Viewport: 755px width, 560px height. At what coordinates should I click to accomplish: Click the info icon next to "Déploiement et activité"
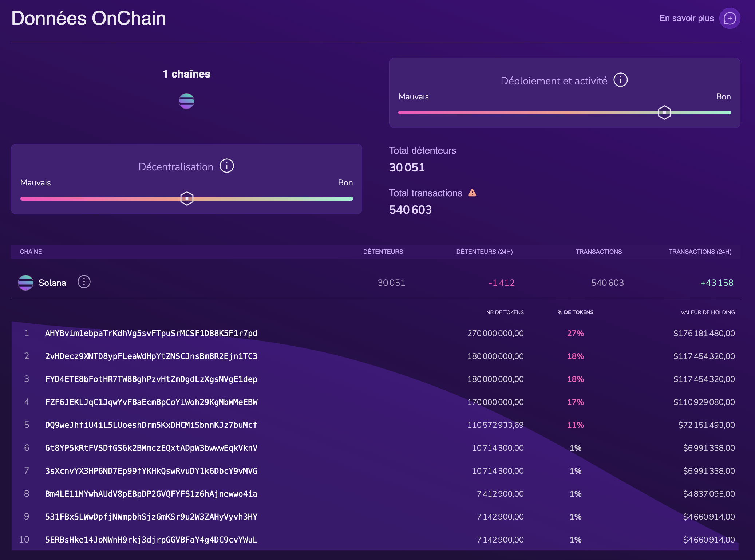coord(621,80)
